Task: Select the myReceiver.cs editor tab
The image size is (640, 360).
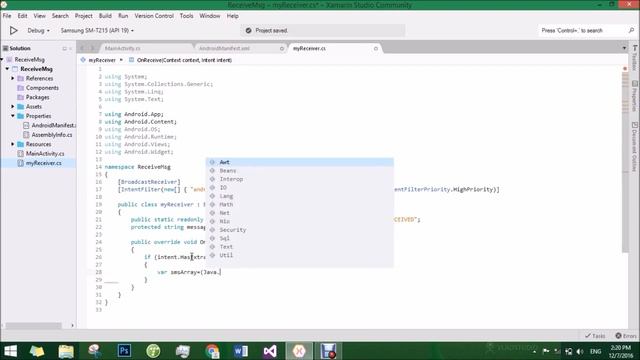Action: [x=309, y=48]
